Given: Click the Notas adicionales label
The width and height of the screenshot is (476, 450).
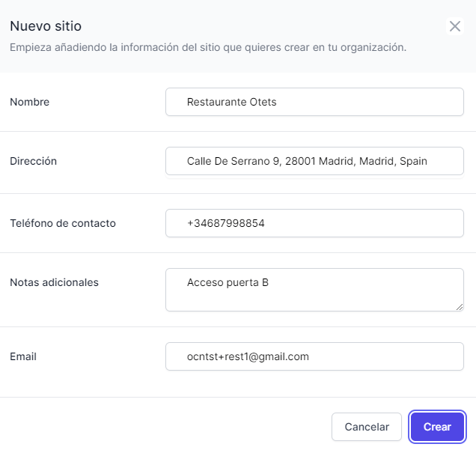Looking at the screenshot, I should pos(55,282).
